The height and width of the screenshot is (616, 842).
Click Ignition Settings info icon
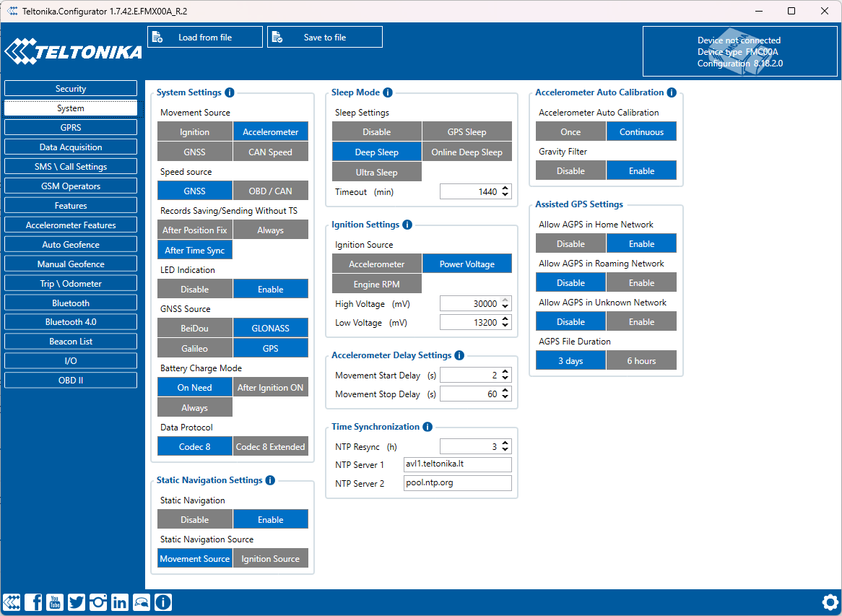pyautogui.click(x=407, y=225)
